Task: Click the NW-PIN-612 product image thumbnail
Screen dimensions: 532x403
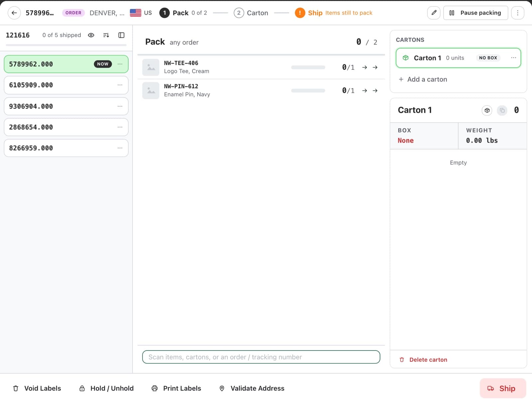Action: (151, 91)
